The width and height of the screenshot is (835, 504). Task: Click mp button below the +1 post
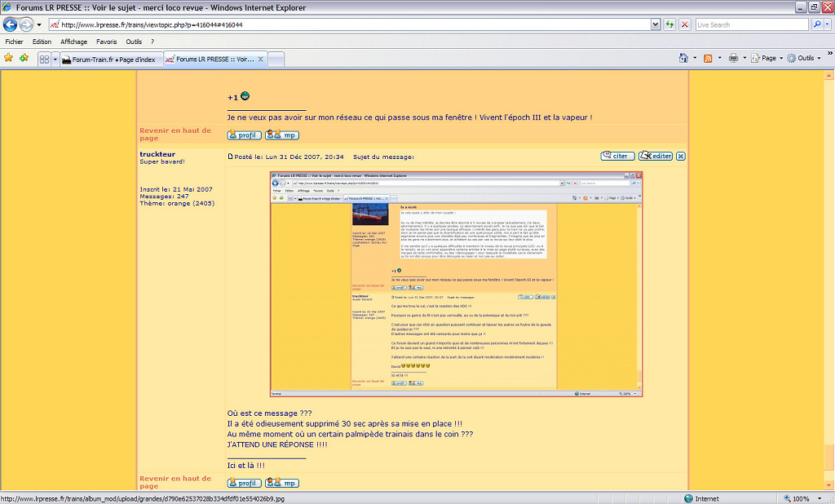(x=281, y=135)
